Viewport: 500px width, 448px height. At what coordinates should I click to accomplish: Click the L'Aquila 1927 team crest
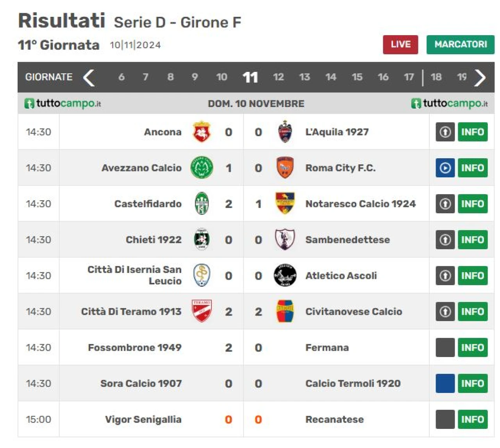(x=285, y=132)
